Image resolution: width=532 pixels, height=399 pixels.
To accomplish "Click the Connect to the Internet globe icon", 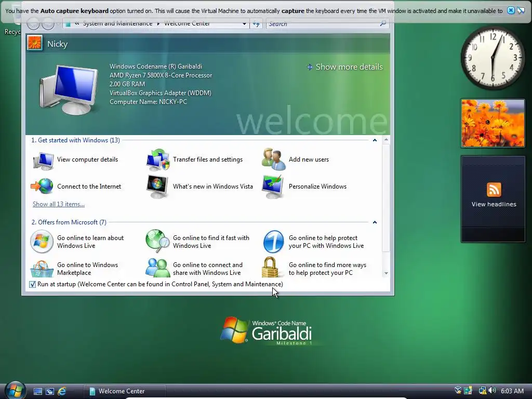I will point(42,187).
